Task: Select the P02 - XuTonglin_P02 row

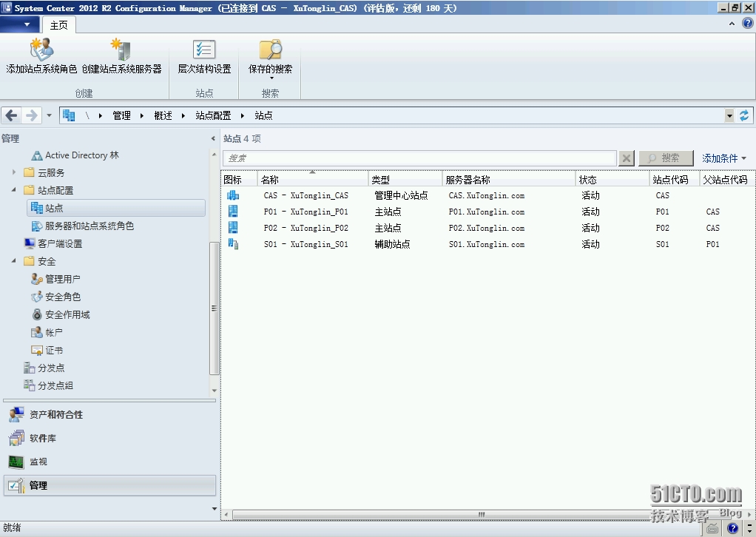Action: coord(487,228)
